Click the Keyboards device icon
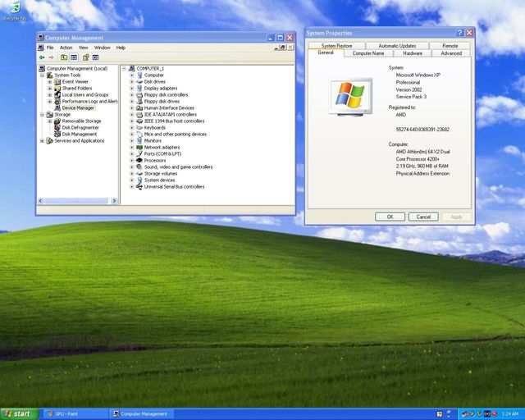This screenshot has height=420, width=525. tap(139, 128)
